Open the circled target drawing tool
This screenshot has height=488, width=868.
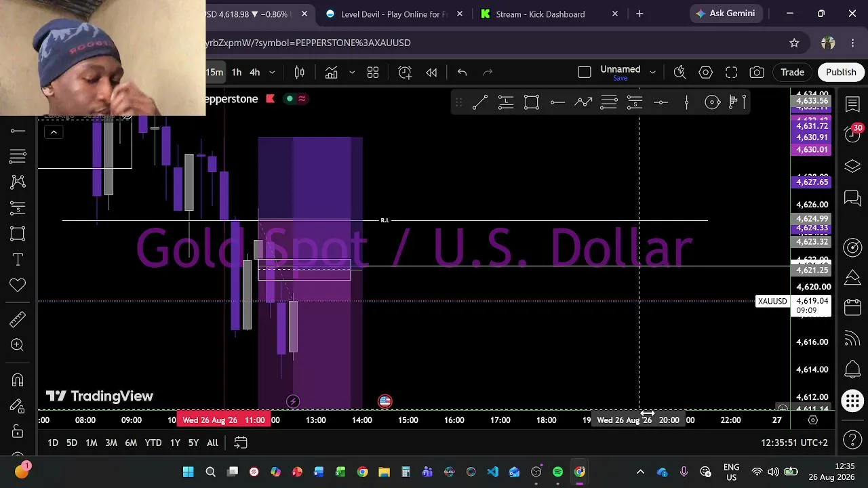click(712, 102)
